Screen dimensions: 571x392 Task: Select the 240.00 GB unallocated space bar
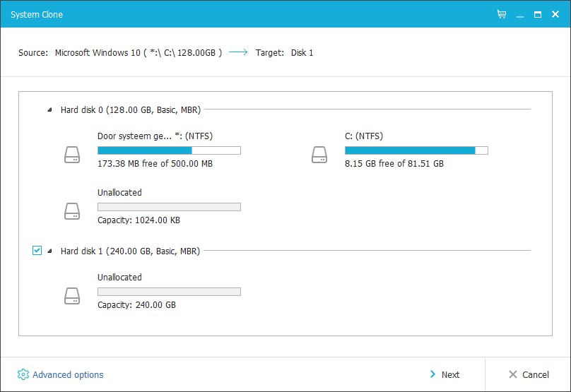coord(169,292)
